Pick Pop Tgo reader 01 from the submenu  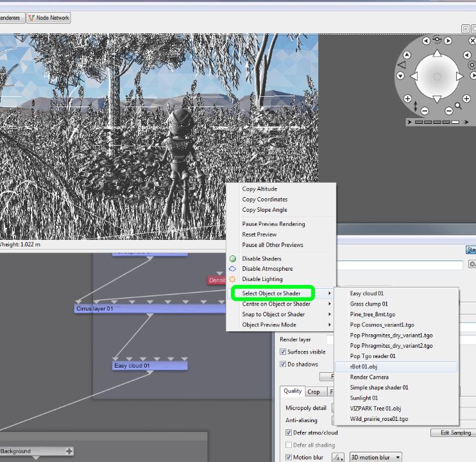point(396,356)
